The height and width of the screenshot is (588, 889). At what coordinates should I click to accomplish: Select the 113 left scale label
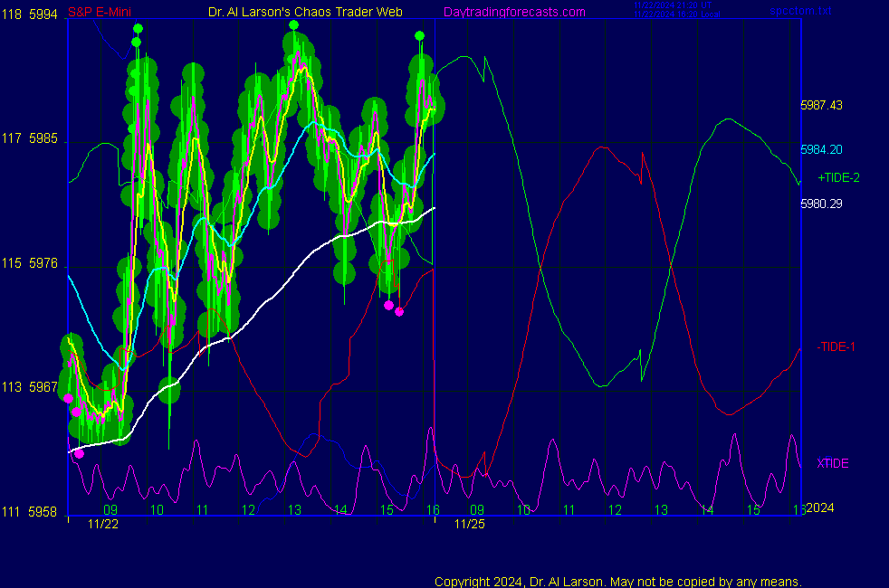12,387
